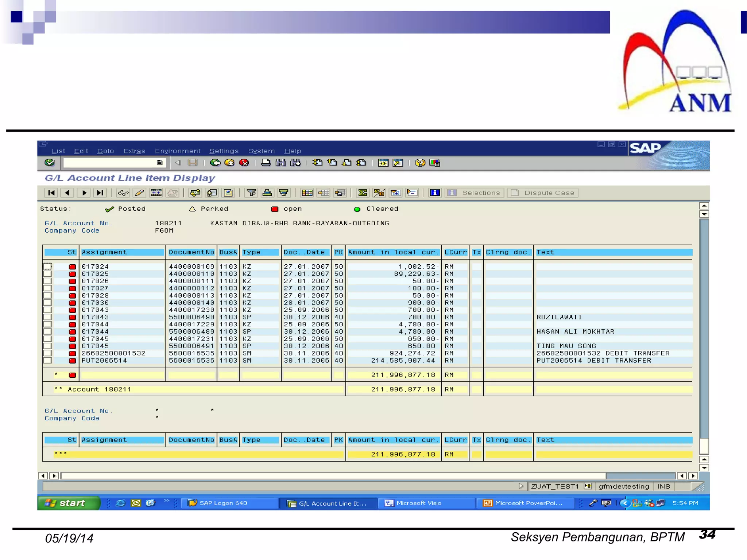Click the red Cancel icon
747x560 pixels.
coord(244,163)
